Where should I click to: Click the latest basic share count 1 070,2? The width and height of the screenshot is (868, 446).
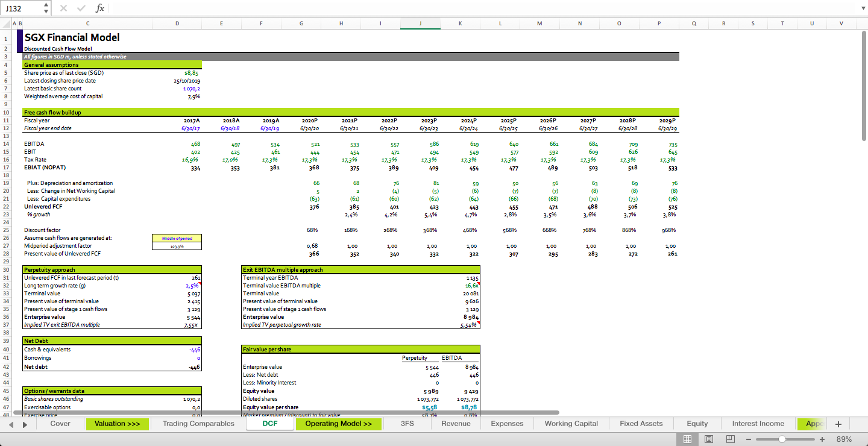(x=192, y=88)
